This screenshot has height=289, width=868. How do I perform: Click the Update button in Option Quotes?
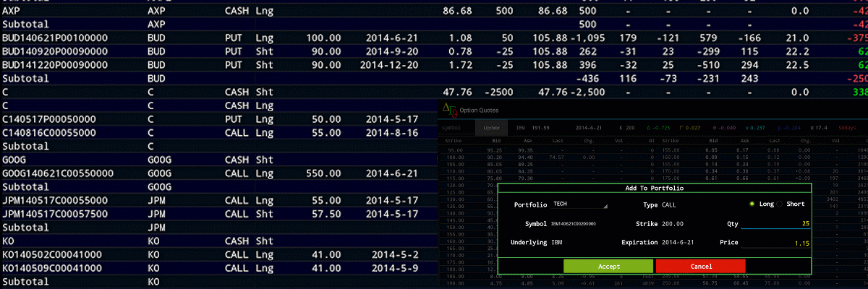pos(491,127)
